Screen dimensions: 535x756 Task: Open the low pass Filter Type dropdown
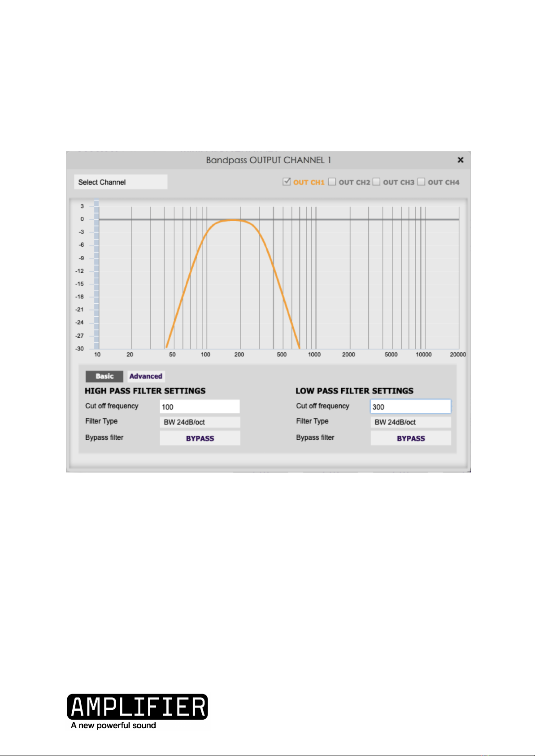(410, 422)
